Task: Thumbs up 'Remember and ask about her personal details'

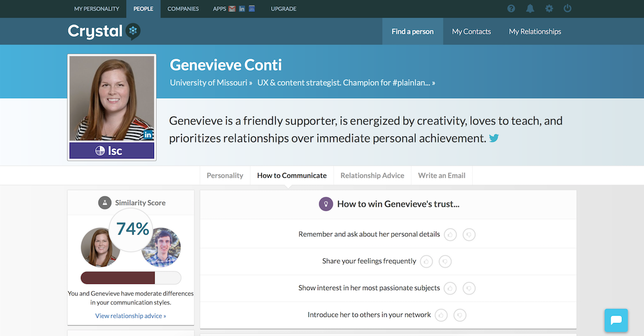Action: pos(450,235)
